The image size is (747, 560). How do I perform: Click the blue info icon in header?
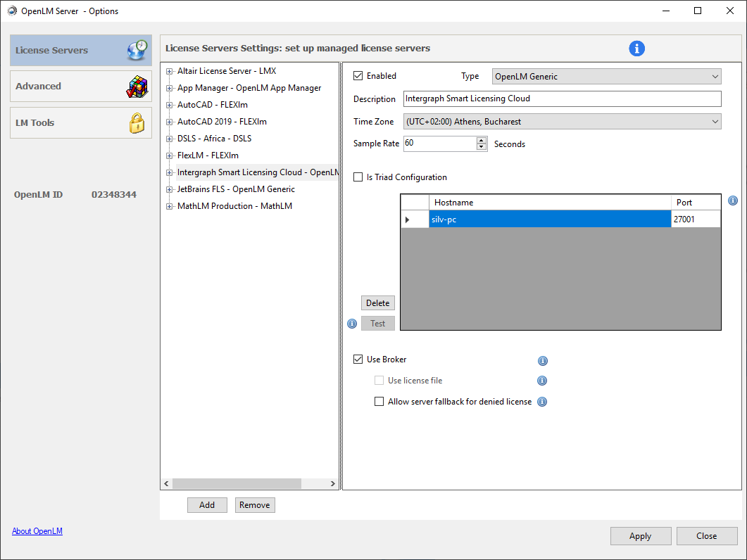coord(636,49)
